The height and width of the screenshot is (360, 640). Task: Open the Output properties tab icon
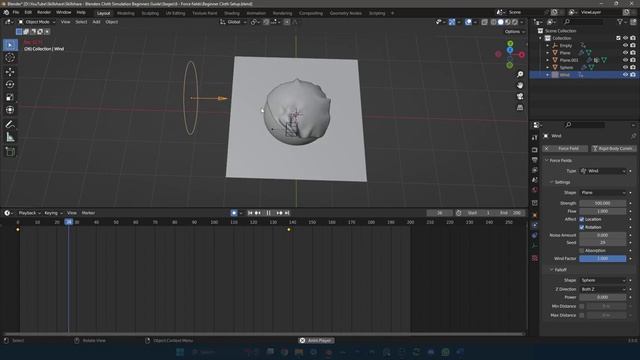(535, 160)
